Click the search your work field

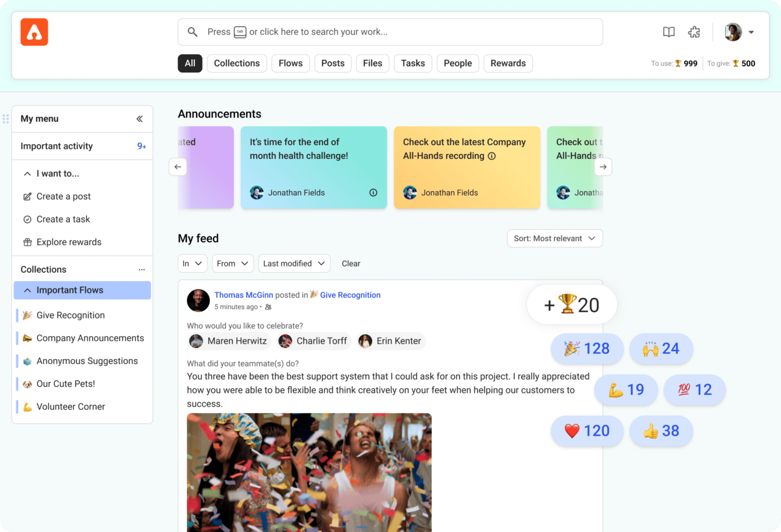pos(390,32)
